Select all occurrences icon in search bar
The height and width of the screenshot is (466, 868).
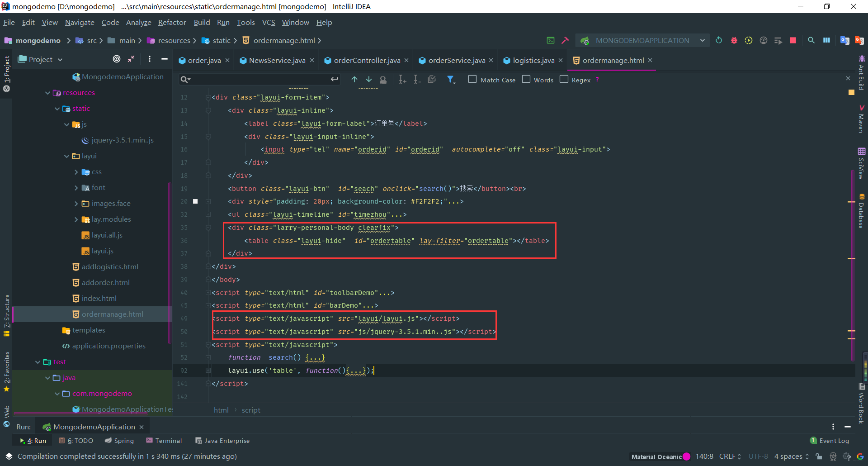point(432,79)
